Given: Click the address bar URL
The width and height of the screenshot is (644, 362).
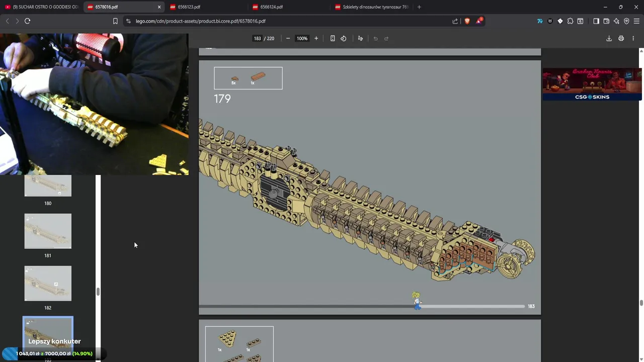Looking at the screenshot, I should (200, 21).
